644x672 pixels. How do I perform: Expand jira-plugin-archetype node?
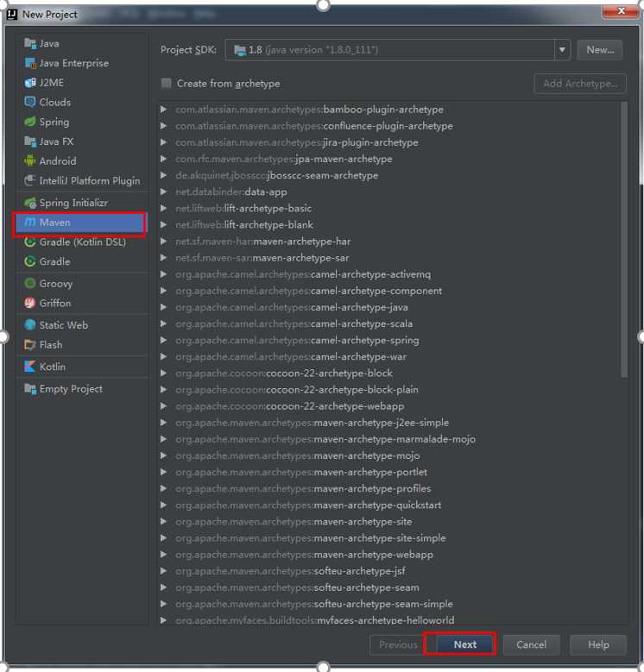coord(163,142)
